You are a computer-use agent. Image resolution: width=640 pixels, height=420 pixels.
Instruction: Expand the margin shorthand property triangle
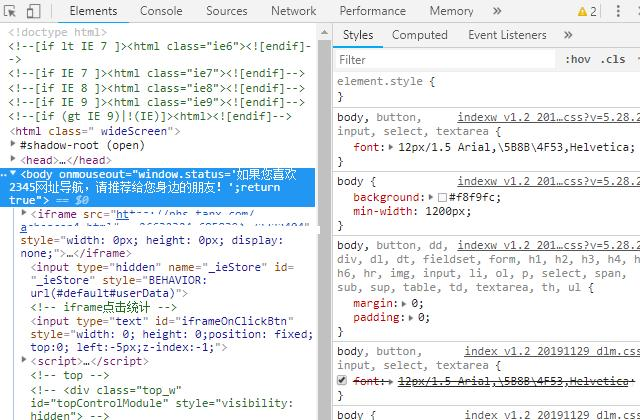tap(404, 304)
